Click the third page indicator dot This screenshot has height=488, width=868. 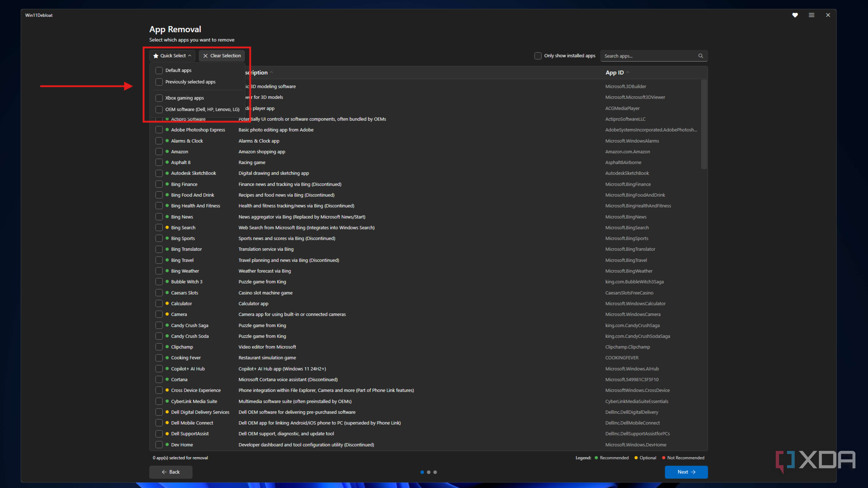[x=435, y=472]
